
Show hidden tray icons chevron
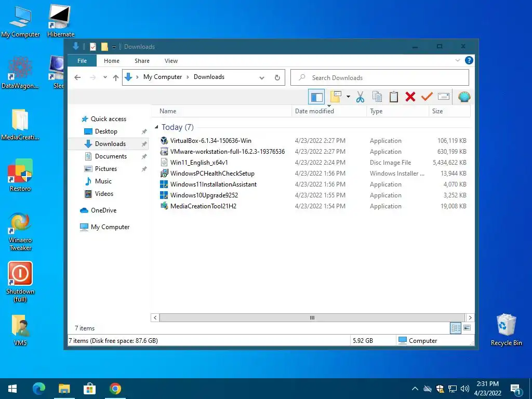click(x=415, y=389)
